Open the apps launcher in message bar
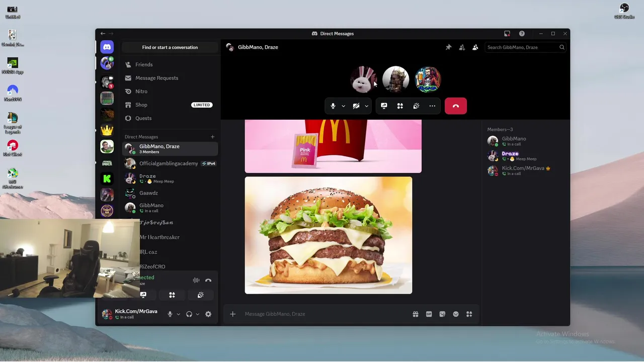Screen dimensions: 644x362 coord(469,314)
